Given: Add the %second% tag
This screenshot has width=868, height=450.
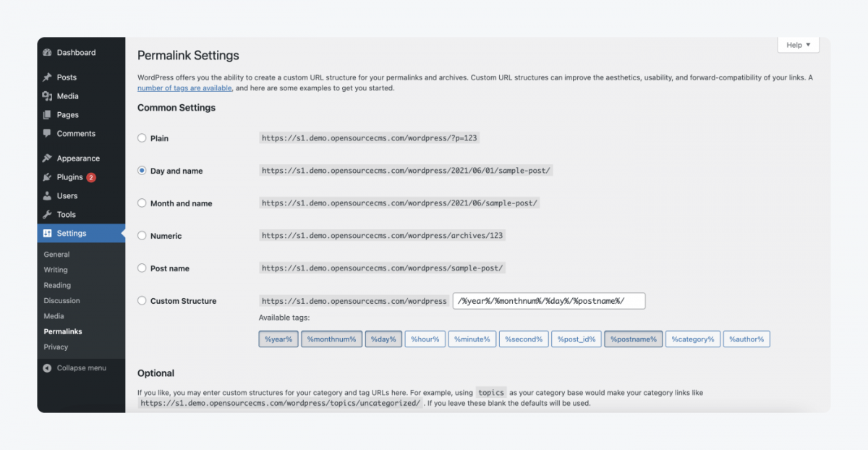Looking at the screenshot, I should click(524, 339).
